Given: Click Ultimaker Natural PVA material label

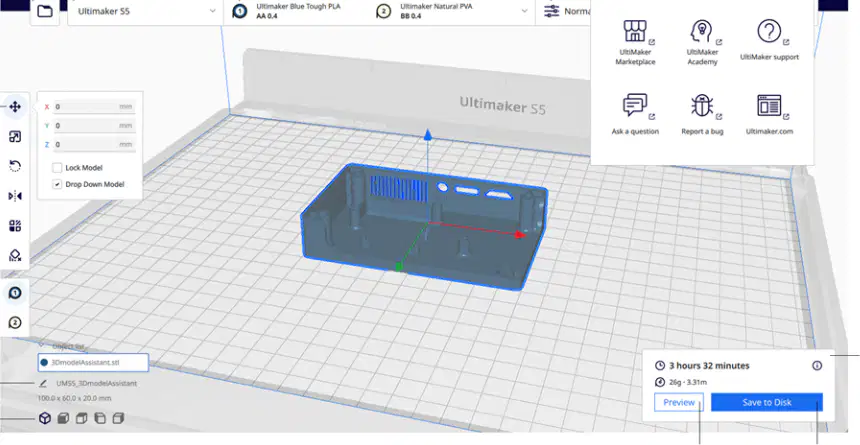Looking at the screenshot, I should click(x=436, y=7).
